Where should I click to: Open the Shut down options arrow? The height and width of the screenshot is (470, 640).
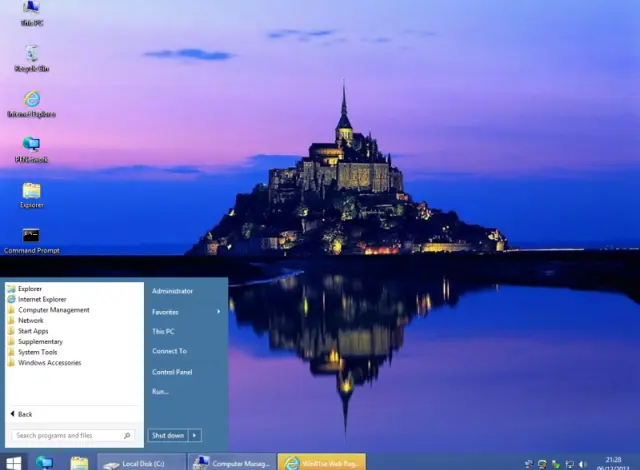pyautogui.click(x=195, y=435)
